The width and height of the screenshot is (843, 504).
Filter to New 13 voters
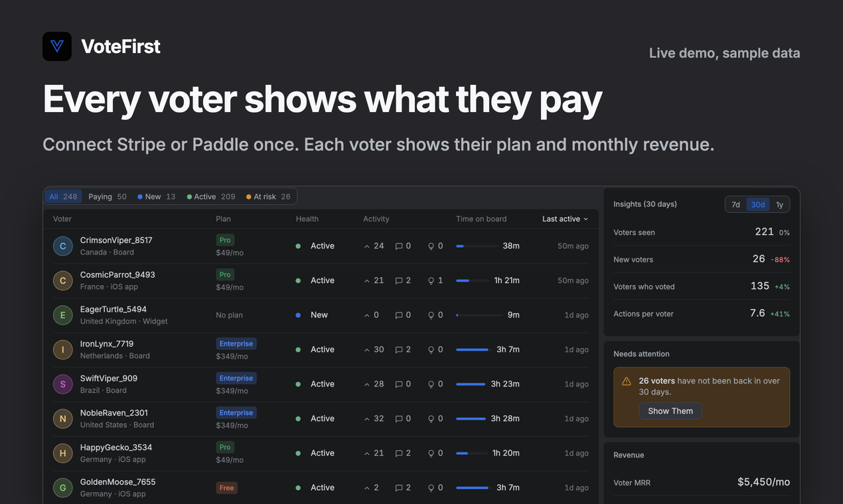click(x=157, y=196)
